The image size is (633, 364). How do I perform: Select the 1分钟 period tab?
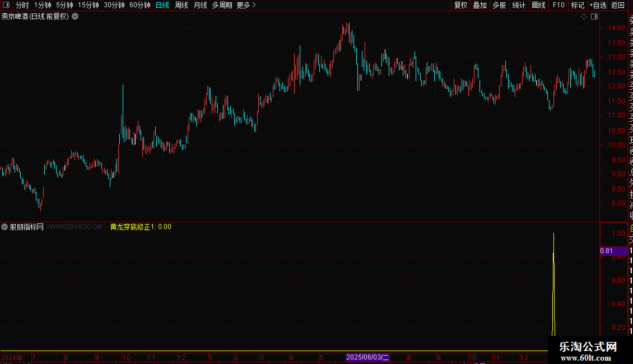pyautogui.click(x=43, y=5)
